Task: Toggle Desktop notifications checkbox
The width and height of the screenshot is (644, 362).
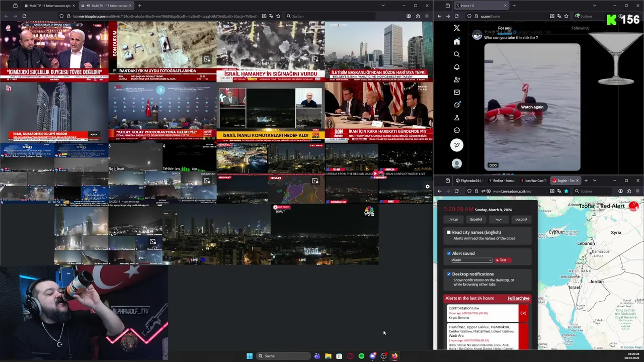Action: point(449,274)
